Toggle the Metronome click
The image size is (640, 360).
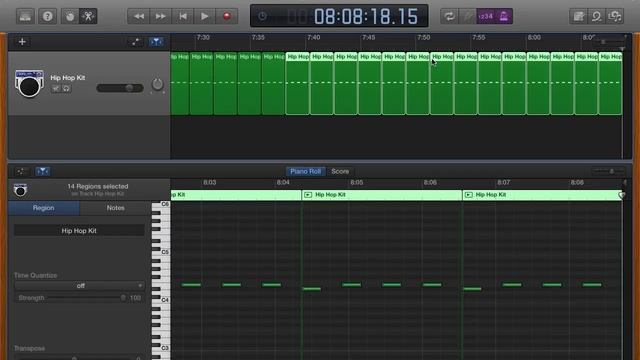[504, 16]
